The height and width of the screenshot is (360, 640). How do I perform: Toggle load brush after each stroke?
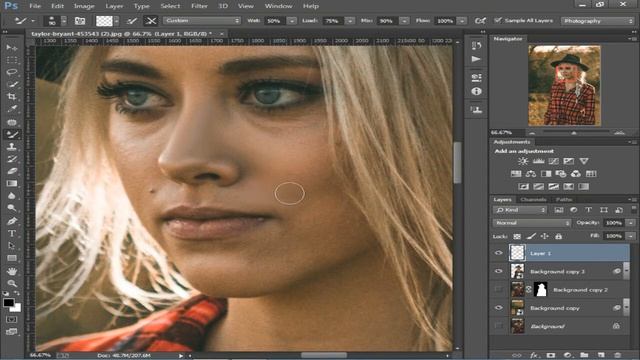[x=131, y=21]
